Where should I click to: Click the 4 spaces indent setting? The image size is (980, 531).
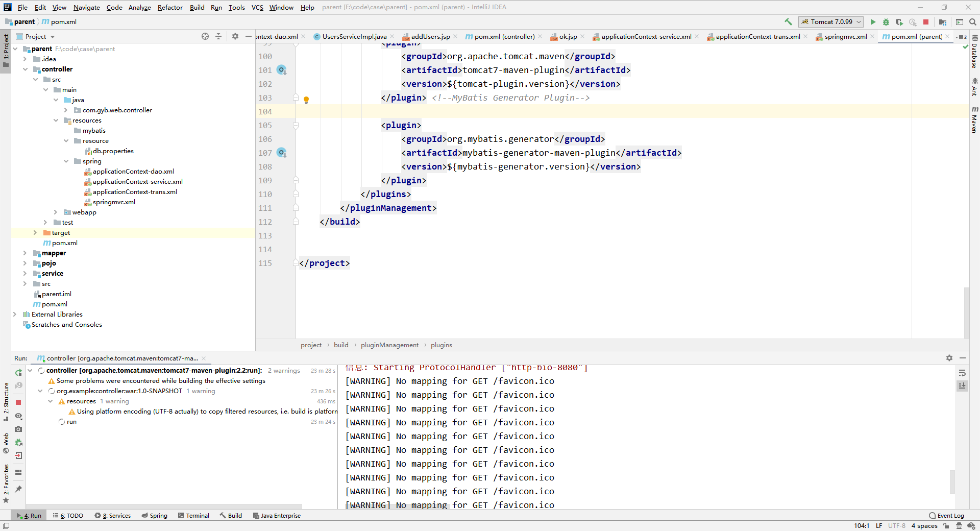pyautogui.click(x=924, y=526)
